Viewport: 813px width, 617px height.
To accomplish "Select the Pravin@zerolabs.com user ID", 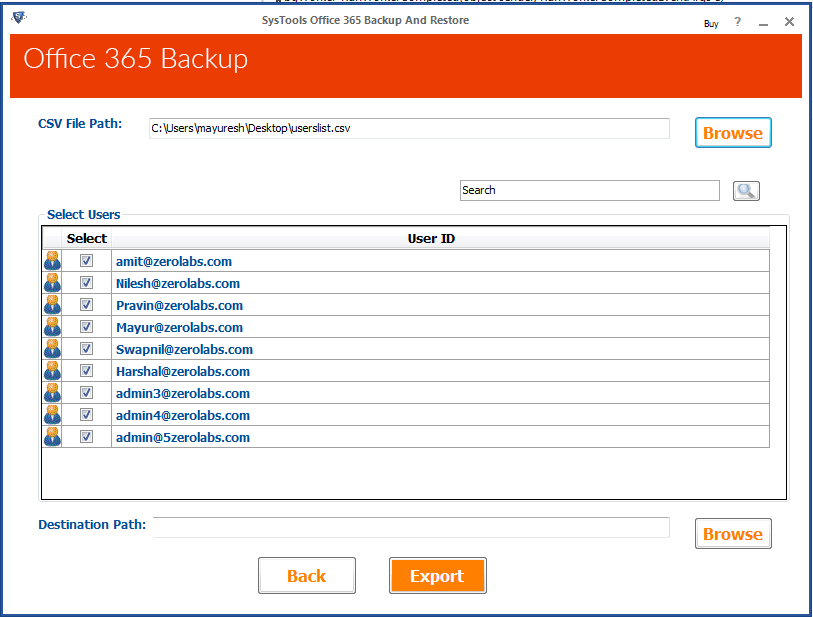I will point(179,305).
